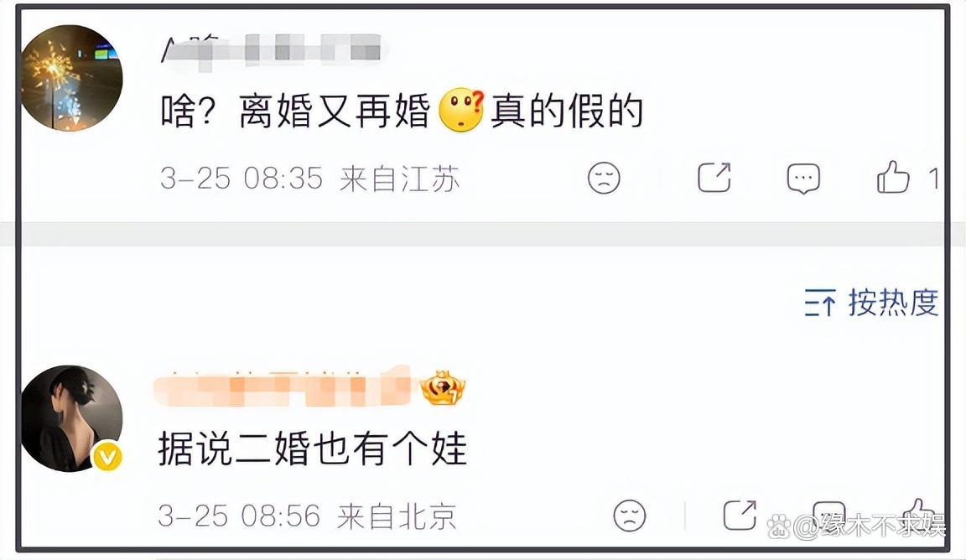The height and width of the screenshot is (560, 966).
Task: Open the dark portrait avatar of the second commenter
Action: pos(71,418)
